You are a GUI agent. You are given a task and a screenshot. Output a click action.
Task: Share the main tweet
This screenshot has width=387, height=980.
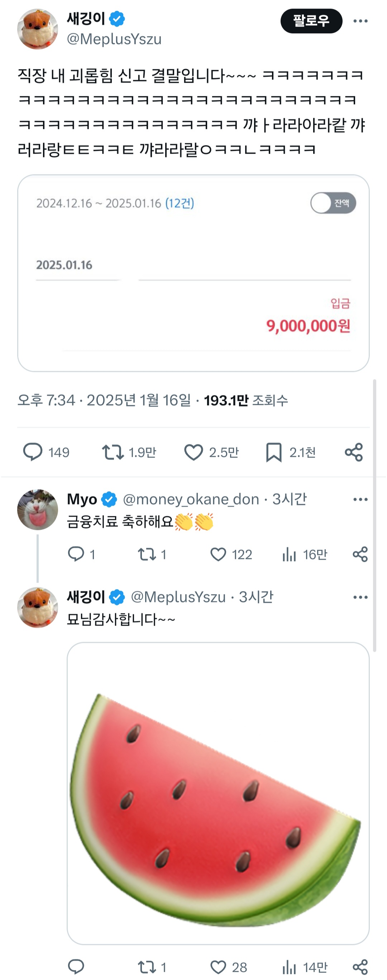point(354,452)
